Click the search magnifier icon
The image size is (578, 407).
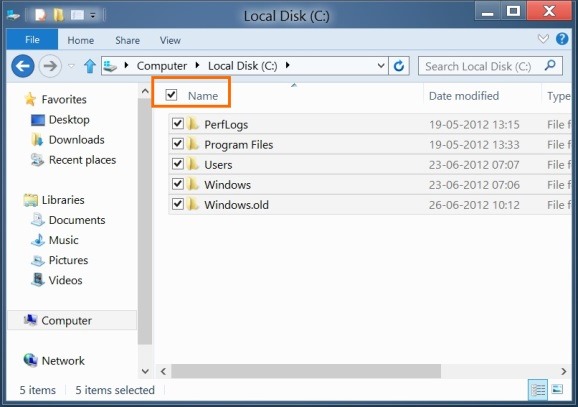click(550, 66)
